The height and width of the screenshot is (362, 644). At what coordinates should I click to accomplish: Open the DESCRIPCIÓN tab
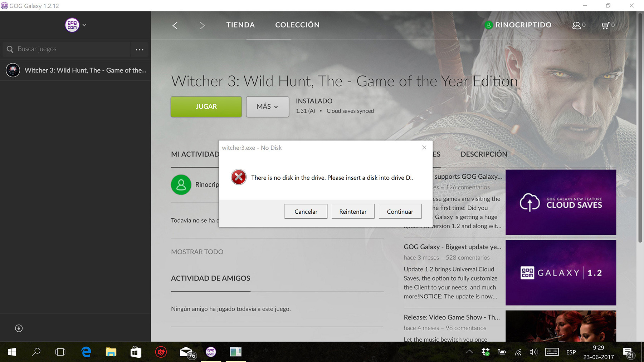click(x=484, y=154)
